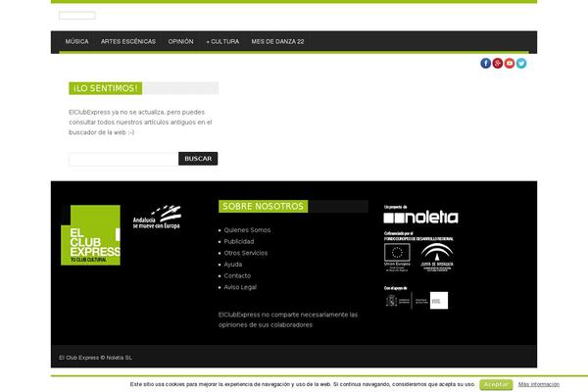Open the Google Plus social icon

coord(497,63)
